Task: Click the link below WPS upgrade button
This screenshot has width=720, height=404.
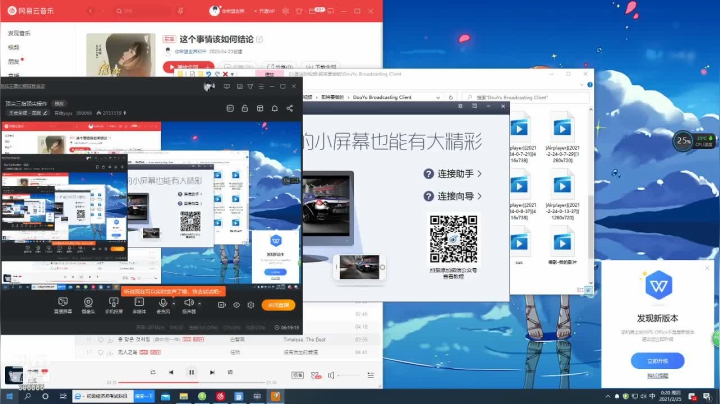Action: [658, 376]
